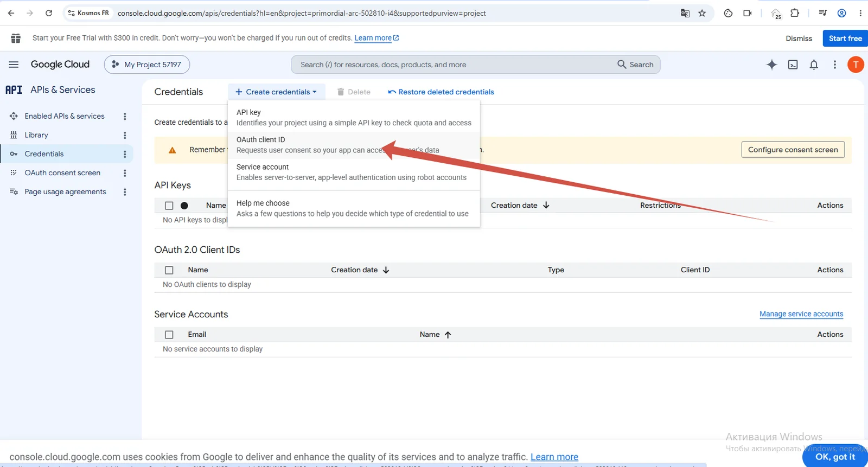The height and width of the screenshot is (467, 868).
Task: Go back with the browser back arrow
Action: pyautogui.click(x=11, y=13)
